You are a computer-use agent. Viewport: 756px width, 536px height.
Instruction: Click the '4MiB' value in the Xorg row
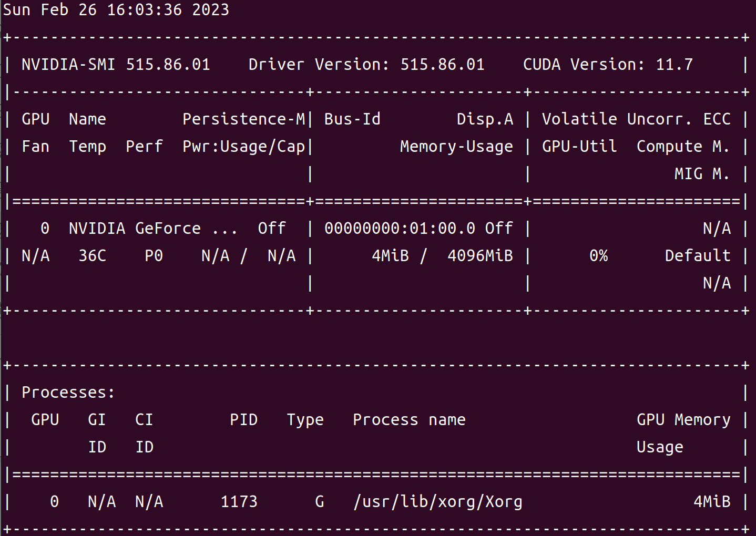click(x=712, y=502)
